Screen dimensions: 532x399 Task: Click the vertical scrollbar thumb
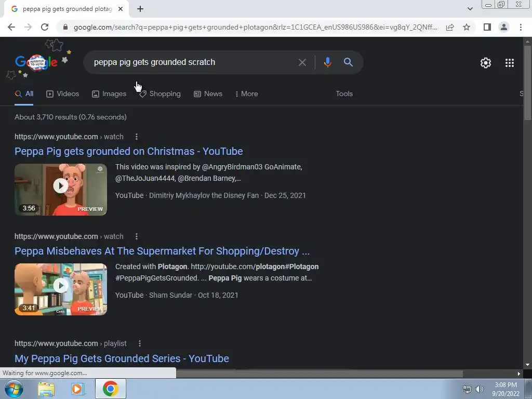[527, 83]
